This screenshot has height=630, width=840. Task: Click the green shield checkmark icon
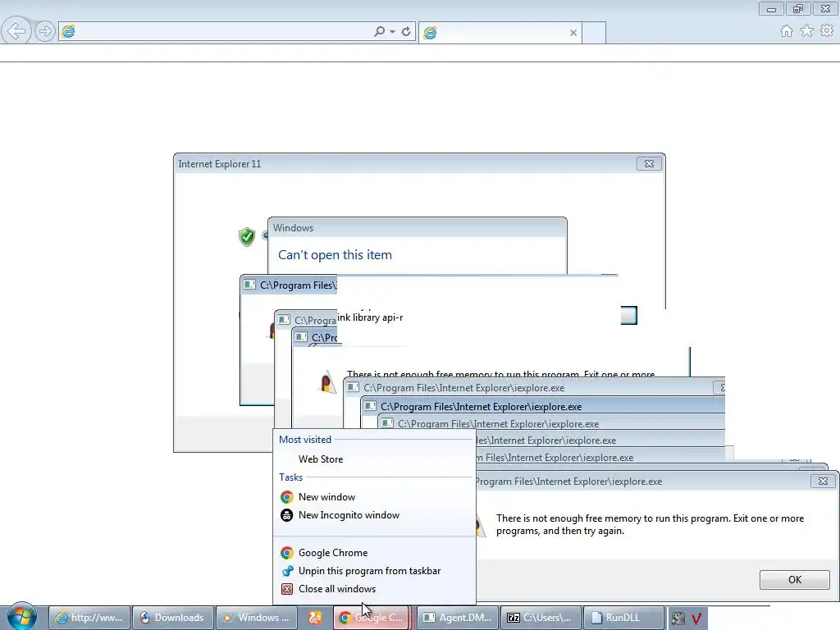(x=246, y=236)
